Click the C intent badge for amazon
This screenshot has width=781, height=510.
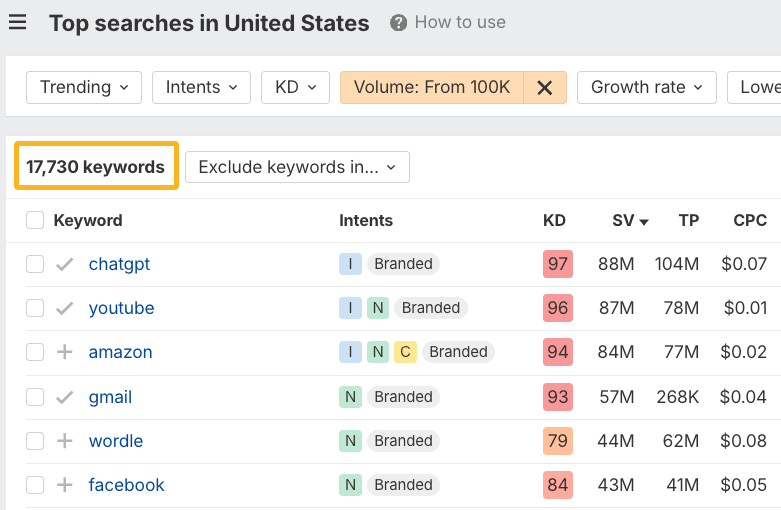tap(405, 352)
